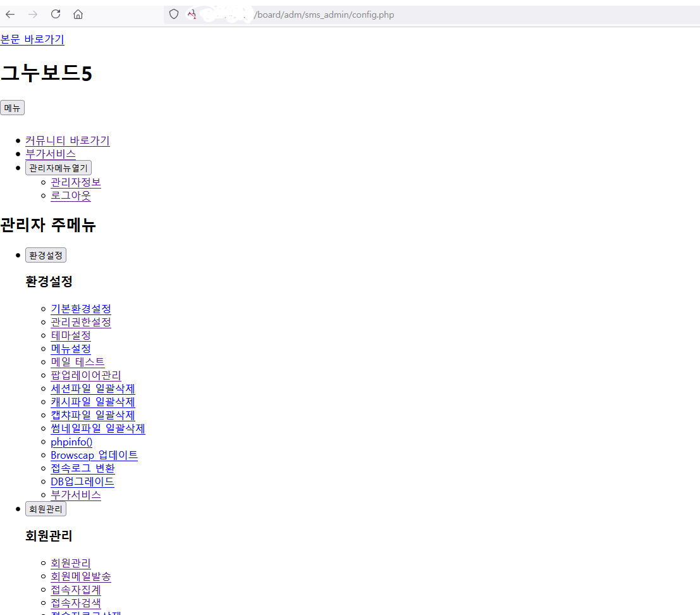Click the browser forward arrow
This screenshot has height=615, width=700.
pyautogui.click(x=33, y=15)
